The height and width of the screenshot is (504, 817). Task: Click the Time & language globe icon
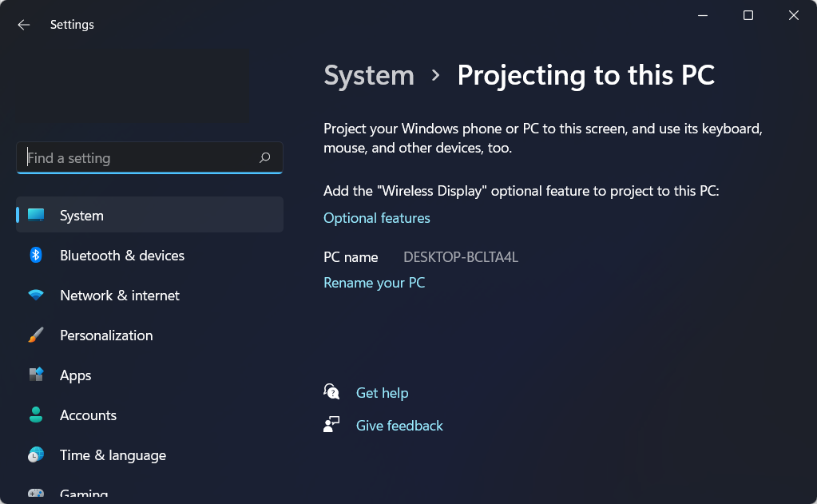coord(36,455)
